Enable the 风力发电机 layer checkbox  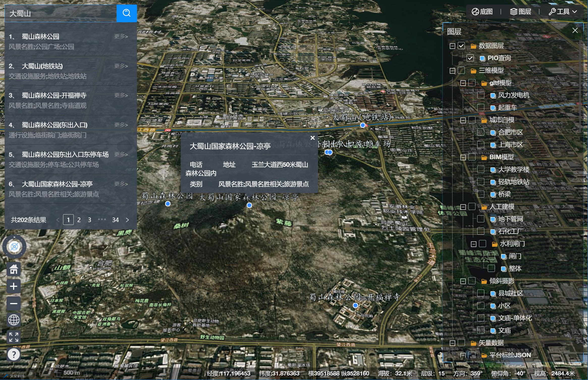pyautogui.click(x=481, y=95)
